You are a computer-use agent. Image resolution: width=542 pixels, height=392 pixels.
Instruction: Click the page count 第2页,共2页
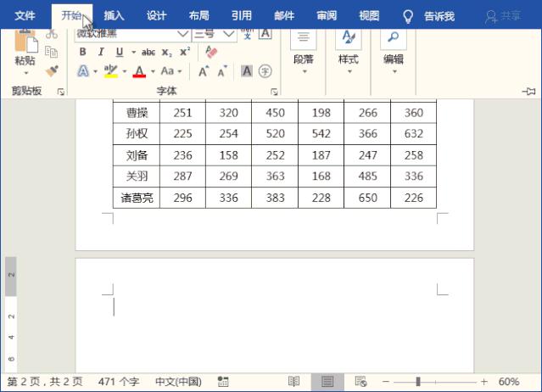[x=45, y=382]
